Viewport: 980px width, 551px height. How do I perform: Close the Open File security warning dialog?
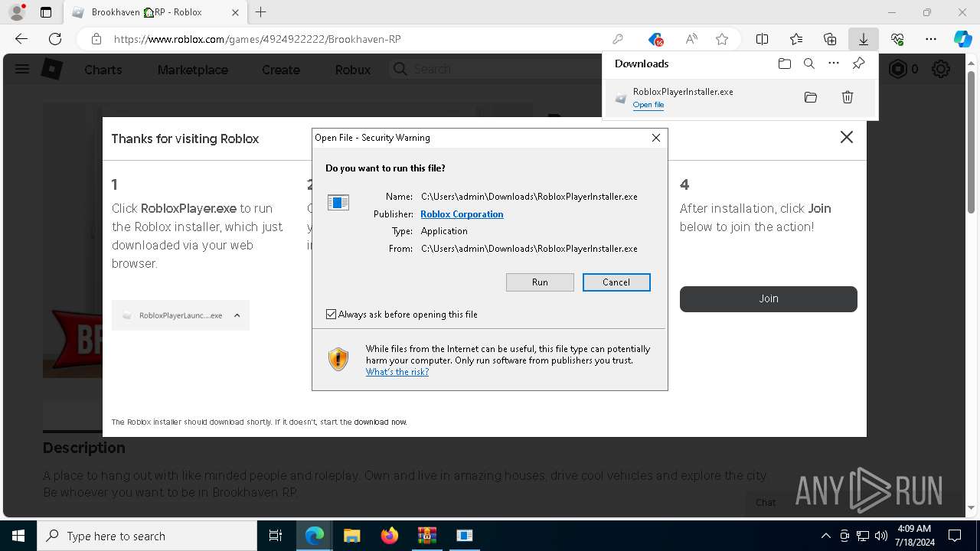pyautogui.click(x=656, y=138)
